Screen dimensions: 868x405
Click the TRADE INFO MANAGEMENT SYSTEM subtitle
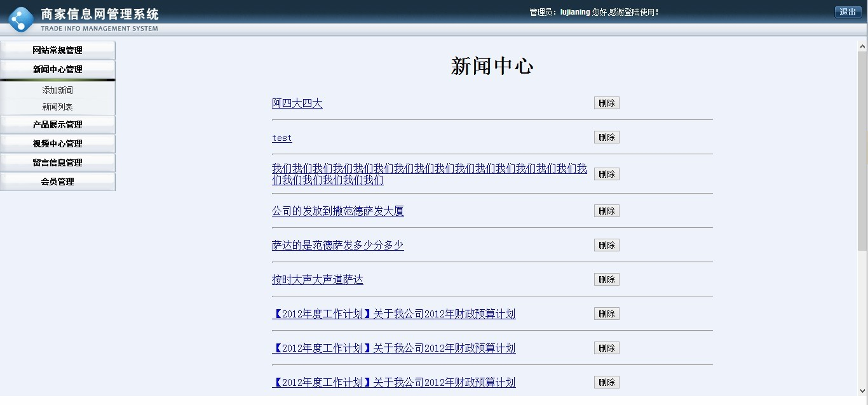click(x=99, y=28)
